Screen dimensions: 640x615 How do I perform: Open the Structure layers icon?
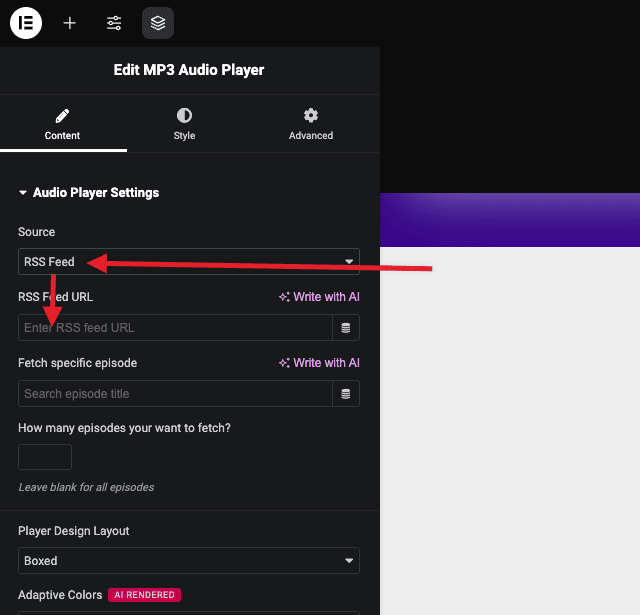pyautogui.click(x=158, y=23)
